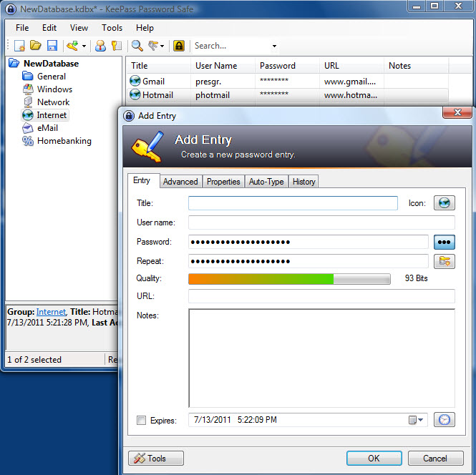Click the Open Database folder icon
476x475 pixels.
pyautogui.click(x=35, y=46)
